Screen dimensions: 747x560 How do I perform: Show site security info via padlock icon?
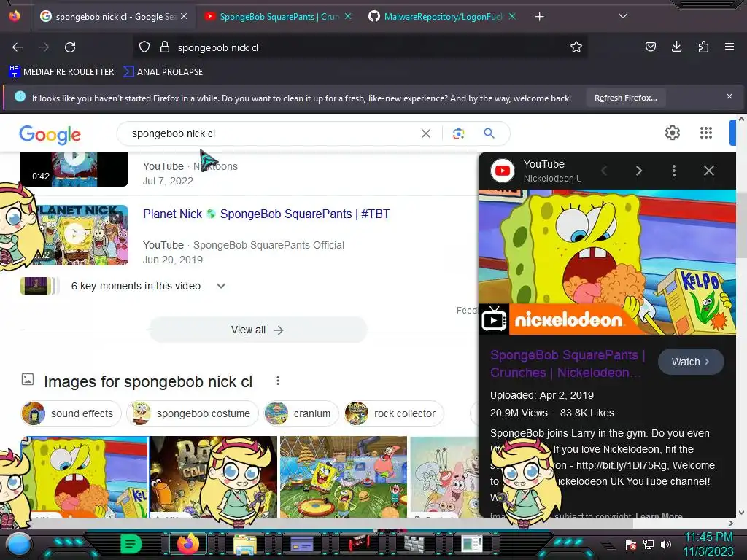tap(165, 47)
